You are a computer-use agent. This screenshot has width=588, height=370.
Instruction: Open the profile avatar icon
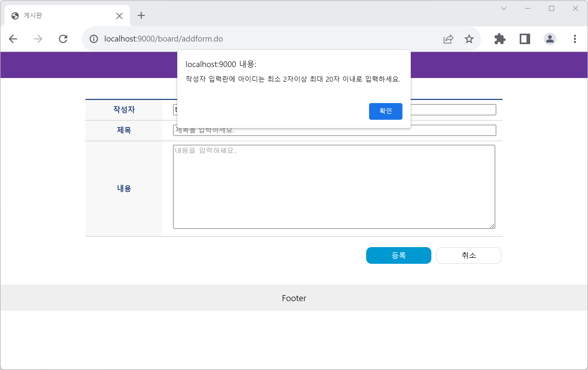(550, 39)
